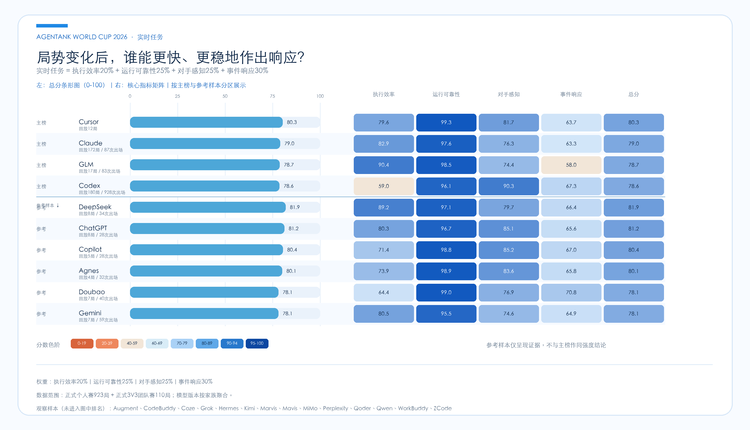This screenshot has width=750, height=430.
Task: Click the 运行可靠性 column header
Action: coord(446,94)
